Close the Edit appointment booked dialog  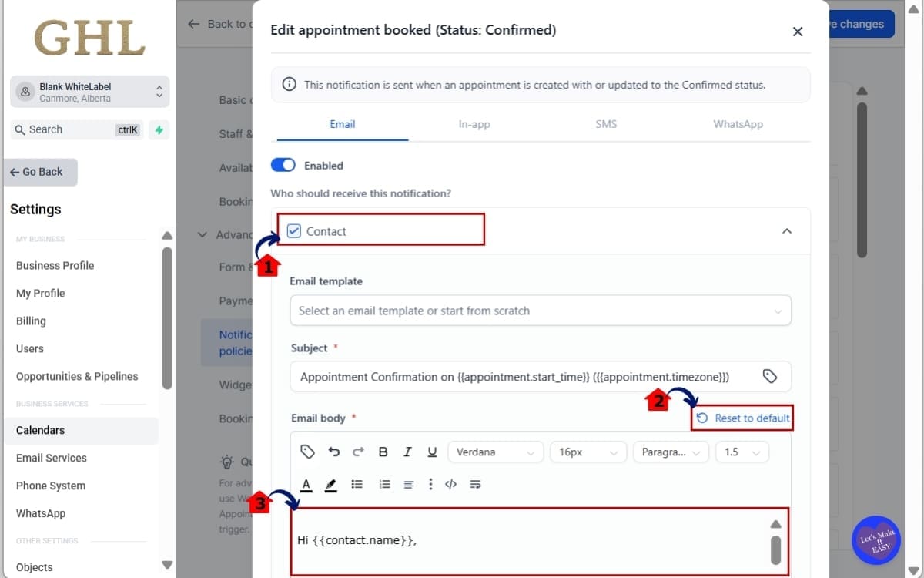click(x=798, y=32)
